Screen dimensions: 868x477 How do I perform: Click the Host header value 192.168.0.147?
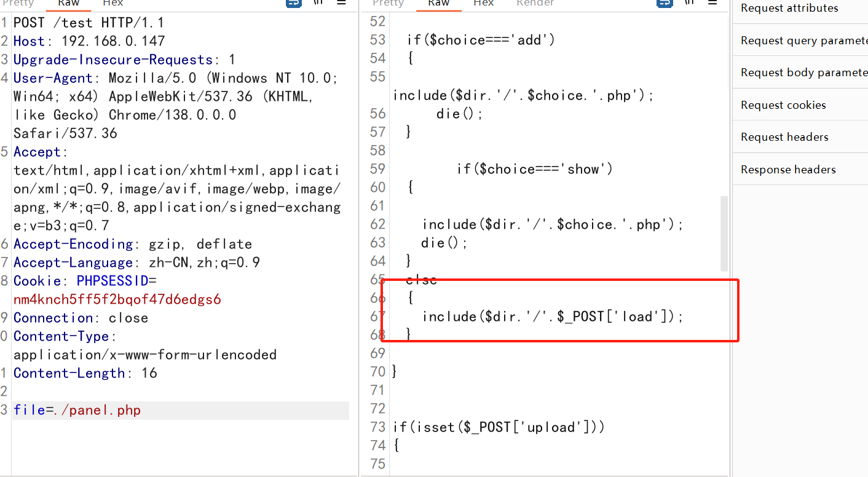coord(113,41)
